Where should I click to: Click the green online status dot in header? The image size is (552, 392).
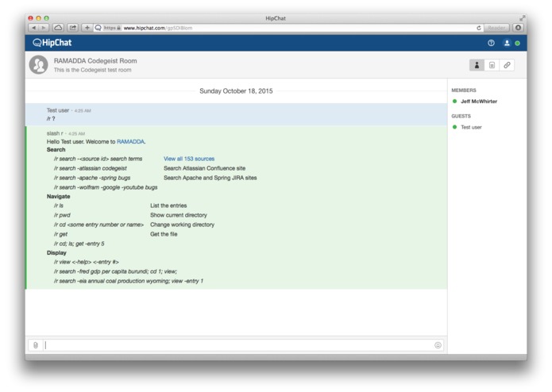pyautogui.click(x=518, y=43)
